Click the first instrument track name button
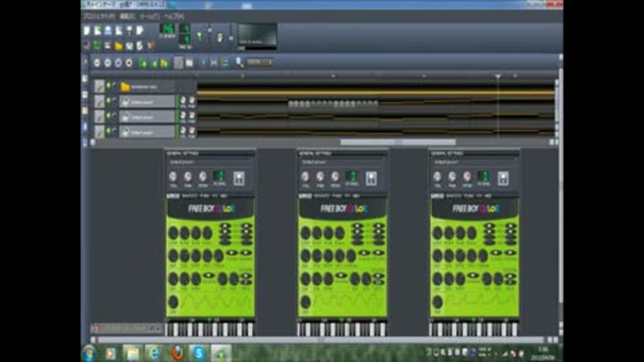 147,102
